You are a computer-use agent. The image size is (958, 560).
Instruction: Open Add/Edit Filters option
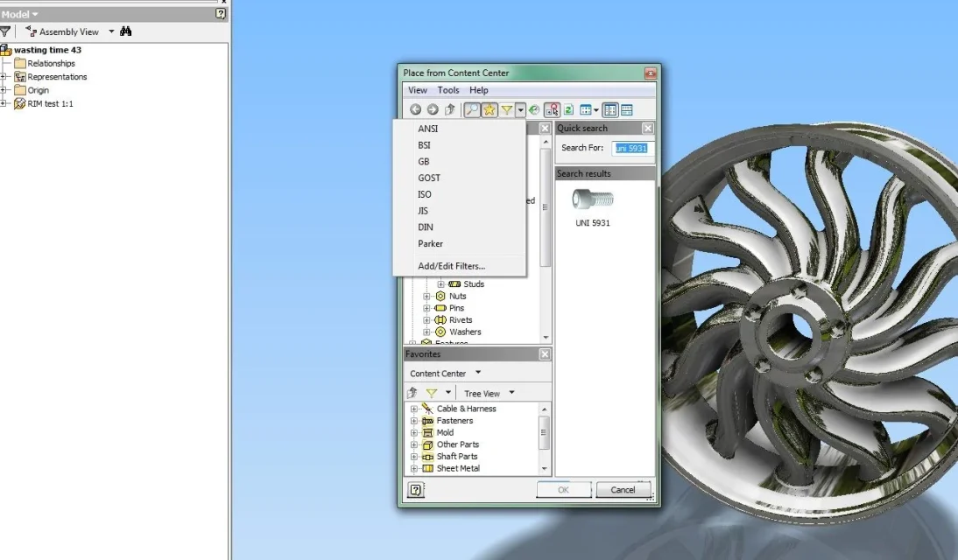pyautogui.click(x=452, y=266)
